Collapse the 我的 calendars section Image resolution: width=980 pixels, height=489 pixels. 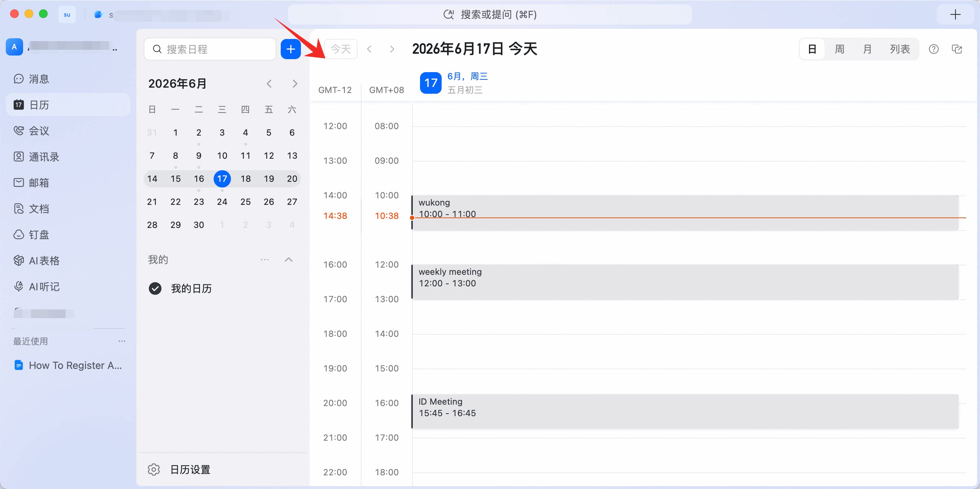click(x=289, y=260)
